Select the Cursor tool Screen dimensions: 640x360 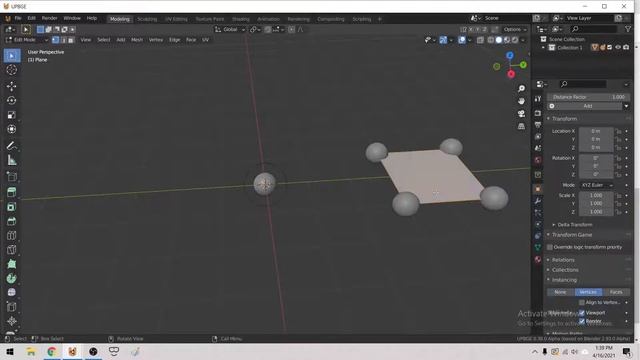(x=12, y=70)
